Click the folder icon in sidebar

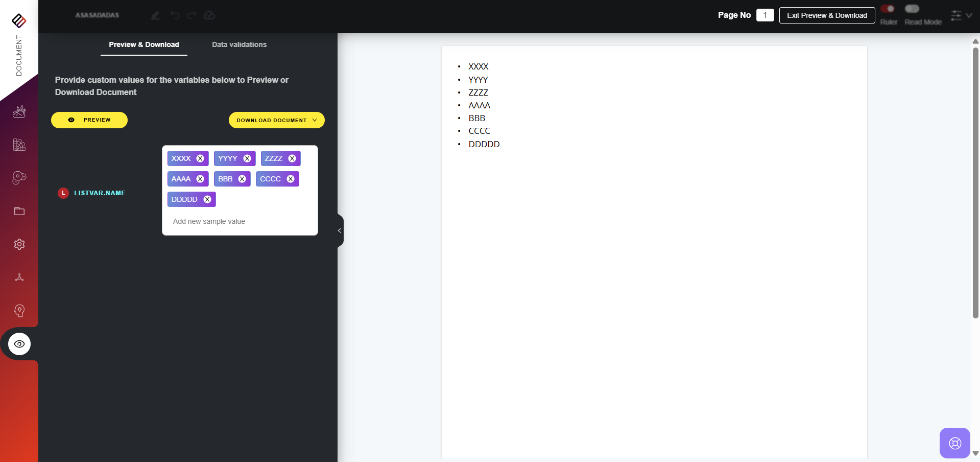pyautogui.click(x=19, y=211)
